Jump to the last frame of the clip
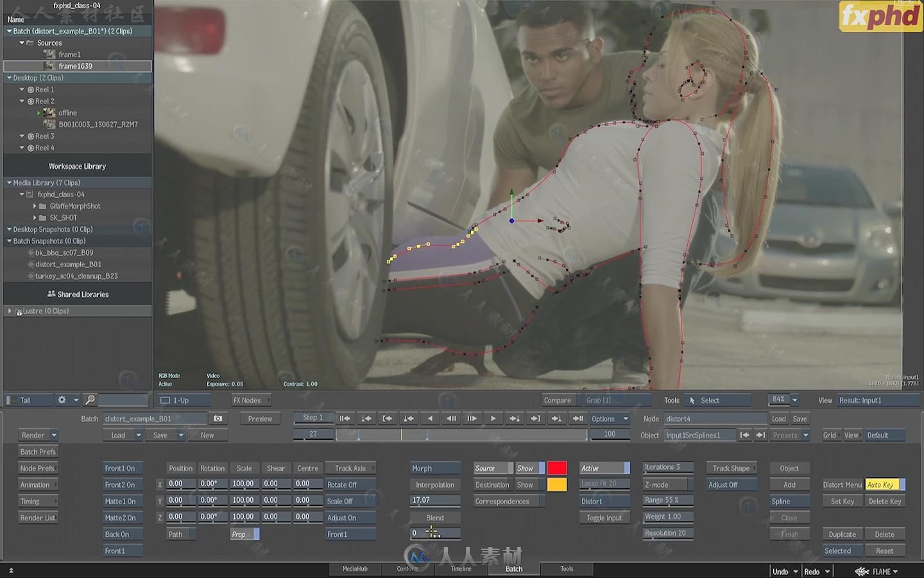The image size is (924, 578). pyautogui.click(x=577, y=419)
